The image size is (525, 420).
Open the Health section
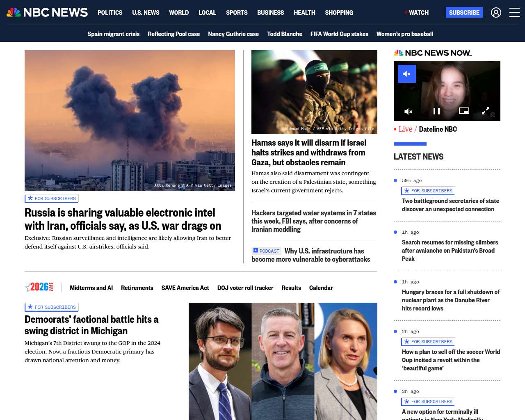(304, 13)
